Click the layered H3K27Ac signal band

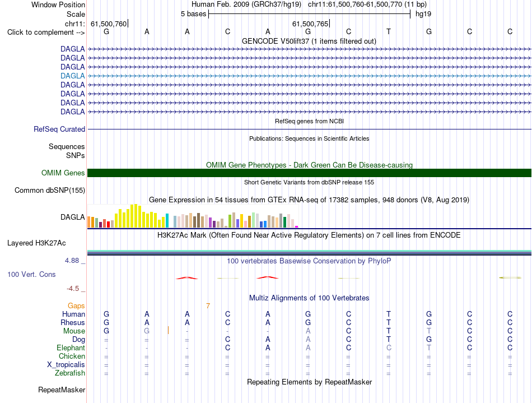pyautogui.click(x=309, y=253)
